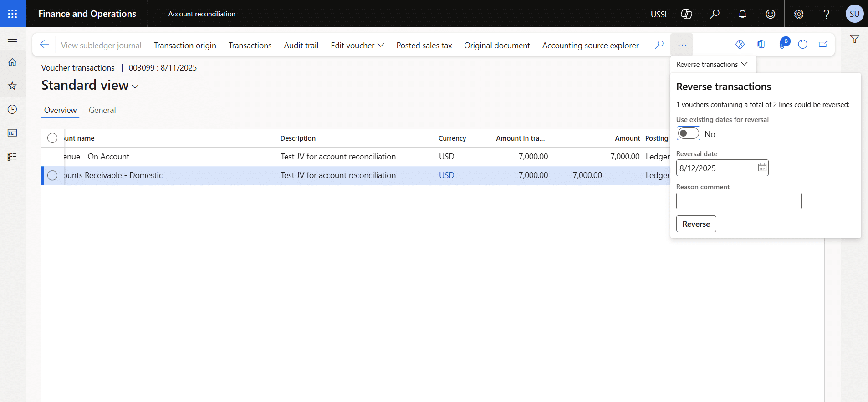Click the calendar icon for Reversal date
This screenshot has width=868, height=402.
(762, 168)
